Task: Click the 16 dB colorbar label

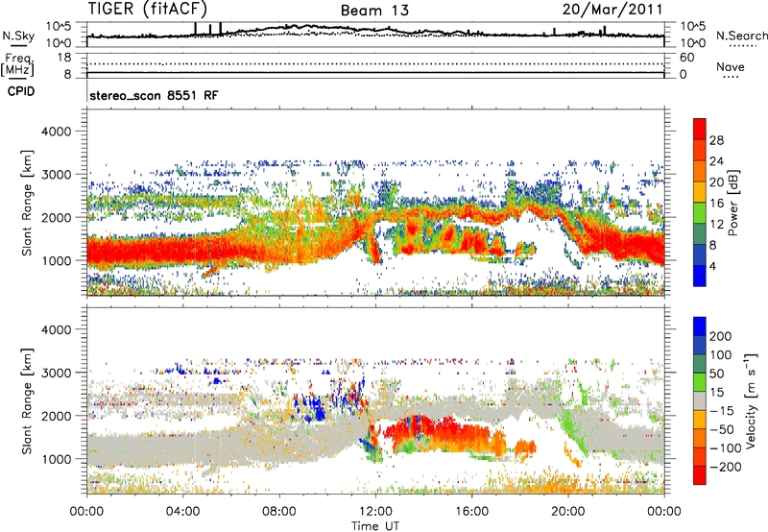Action: tap(716, 204)
